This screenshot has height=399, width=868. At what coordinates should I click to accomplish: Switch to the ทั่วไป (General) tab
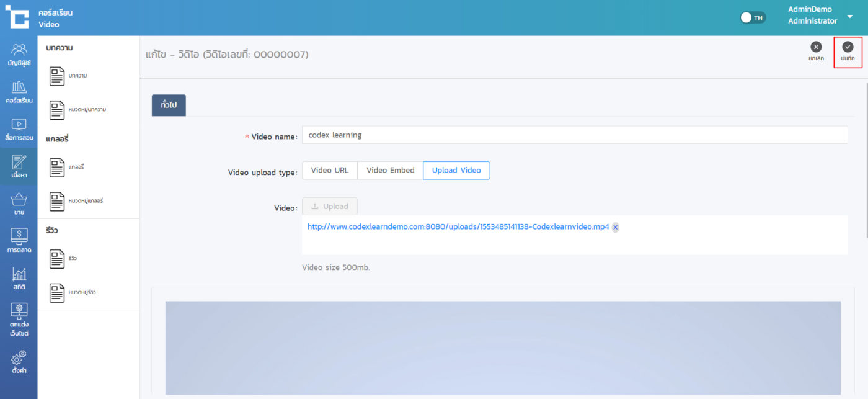coord(169,105)
